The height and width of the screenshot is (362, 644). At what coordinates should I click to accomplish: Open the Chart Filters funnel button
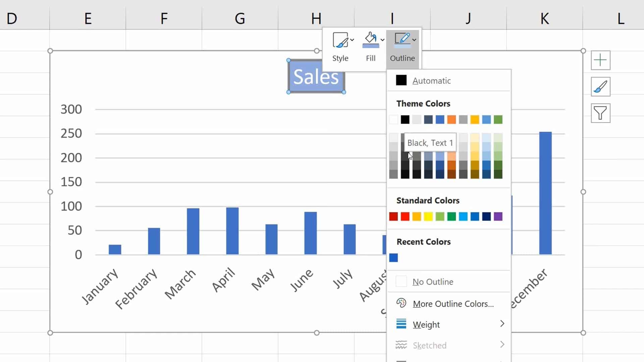pos(600,113)
